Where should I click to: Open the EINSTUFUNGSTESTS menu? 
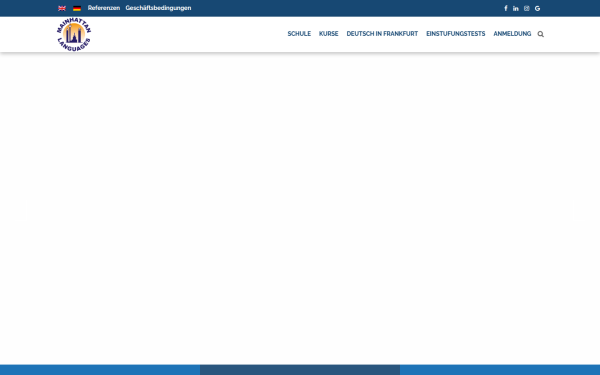click(456, 34)
